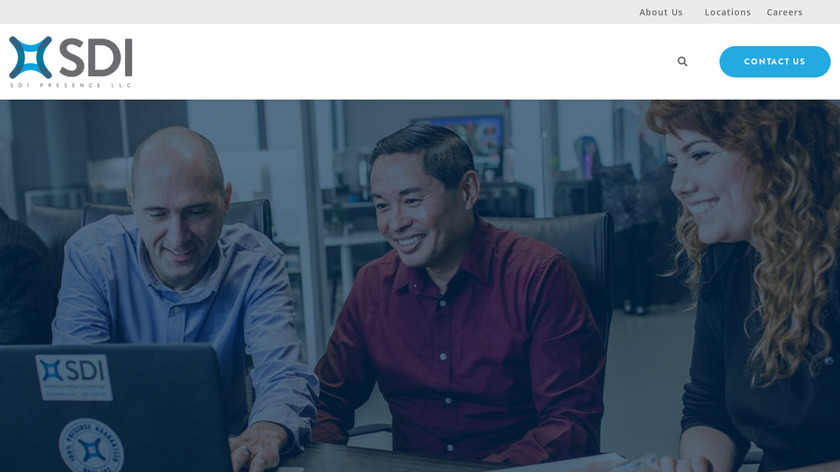
Task: Click the magnifying glass search icon
Action: [x=682, y=62]
